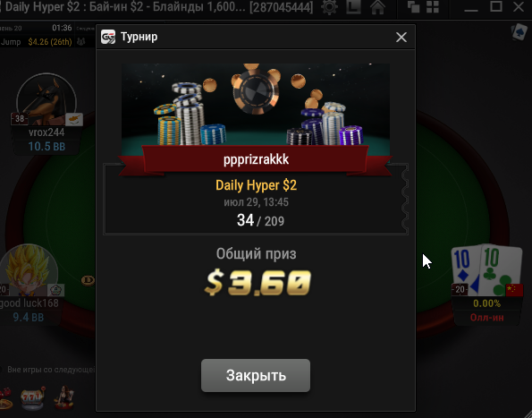
Task: Click good luck168 player avatar
Action: click(x=29, y=270)
